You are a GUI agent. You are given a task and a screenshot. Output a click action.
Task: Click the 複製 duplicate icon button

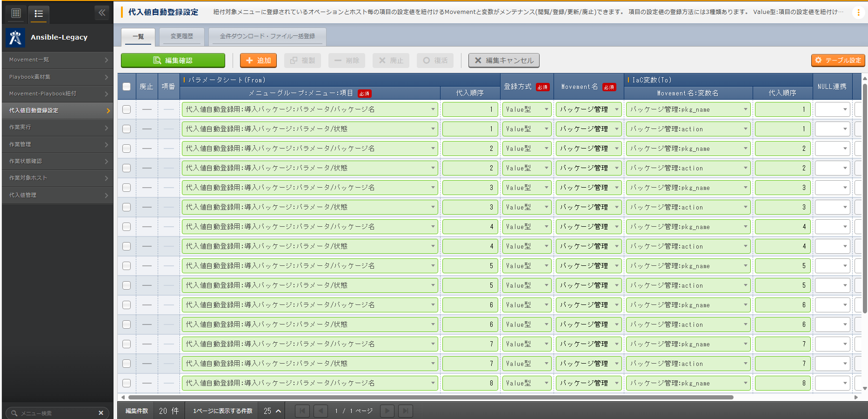302,60
